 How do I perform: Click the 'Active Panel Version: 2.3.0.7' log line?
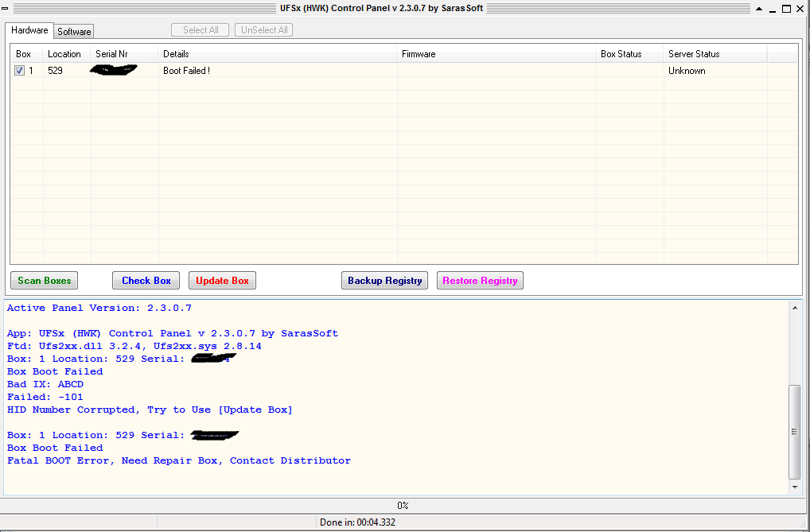tap(99, 308)
